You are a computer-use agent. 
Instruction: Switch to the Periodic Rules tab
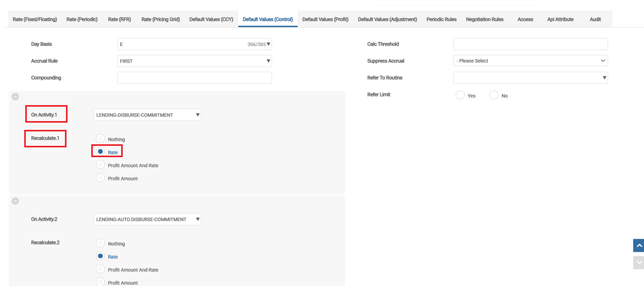441,20
